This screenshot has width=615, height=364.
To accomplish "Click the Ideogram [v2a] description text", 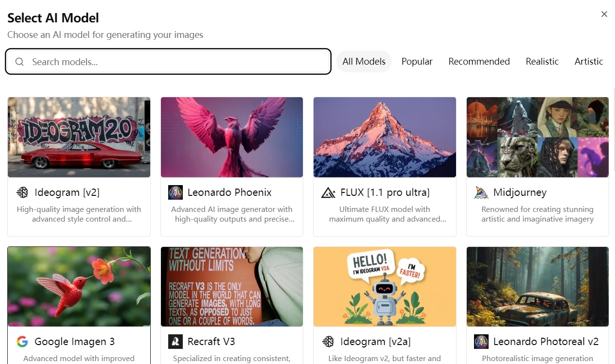I will [385, 359].
